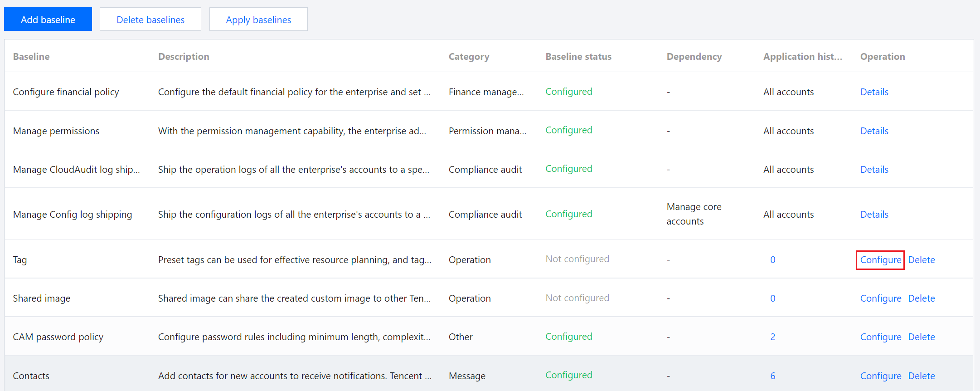
Task: Click the Apply baselines button
Action: pos(258,20)
